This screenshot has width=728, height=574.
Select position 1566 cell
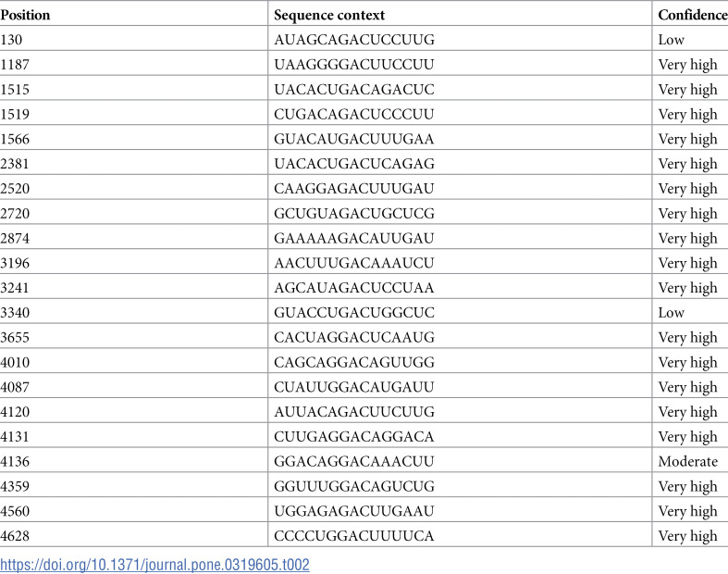pyautogui.click(x=15, y=139)
